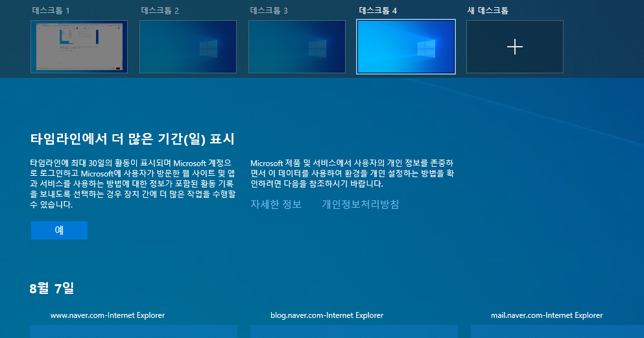Click the 데스크톱 1 label text
Screen dimensions: 644x338
click(51, 10)
